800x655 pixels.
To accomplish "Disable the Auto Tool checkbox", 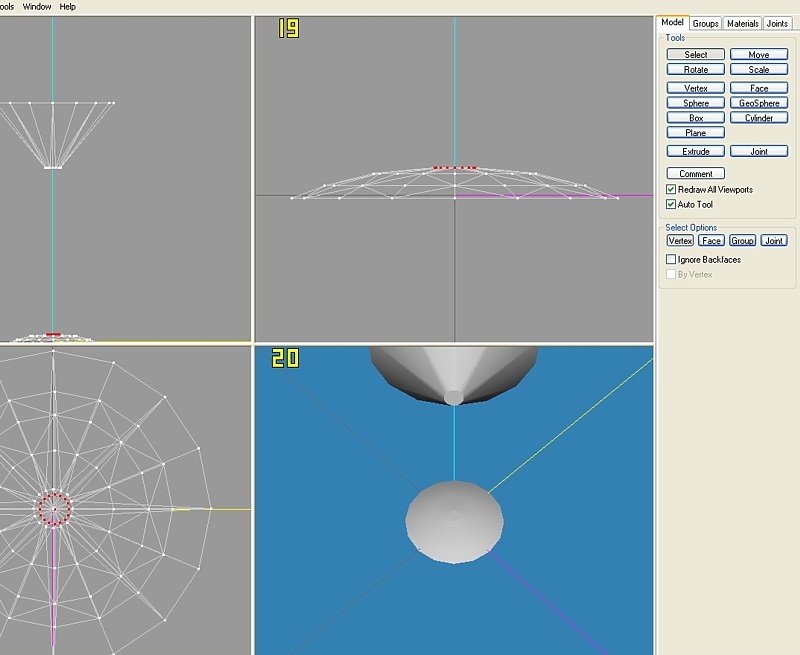I will [x=671, y=204].
